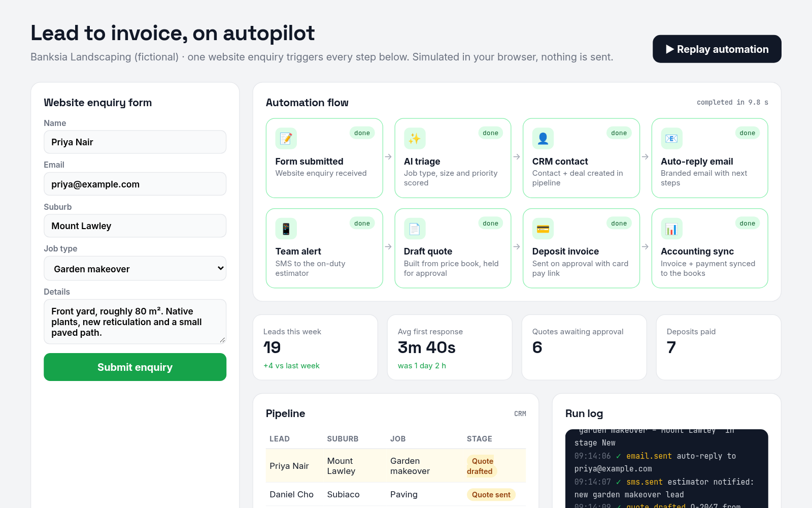Click into the Name field
812x508 pixels.
click(x=135, y=142)
